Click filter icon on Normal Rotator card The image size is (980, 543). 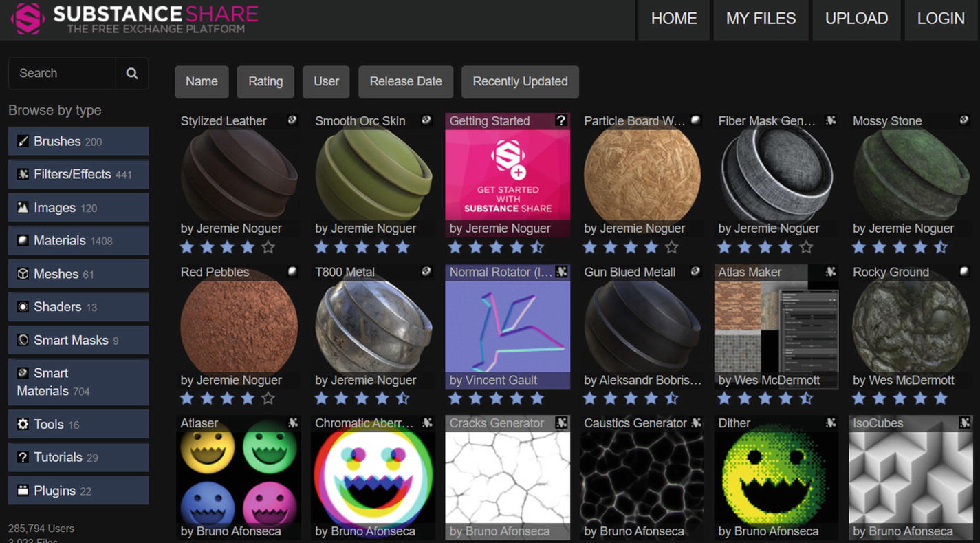coord(561,271)
